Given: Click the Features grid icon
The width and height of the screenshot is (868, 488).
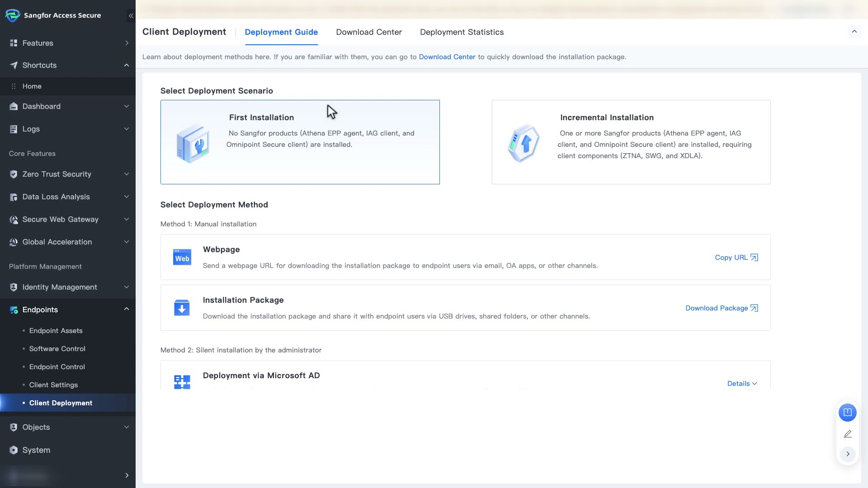Looking at the screenshot, I should pyautogui.click(x=14, y=43).
